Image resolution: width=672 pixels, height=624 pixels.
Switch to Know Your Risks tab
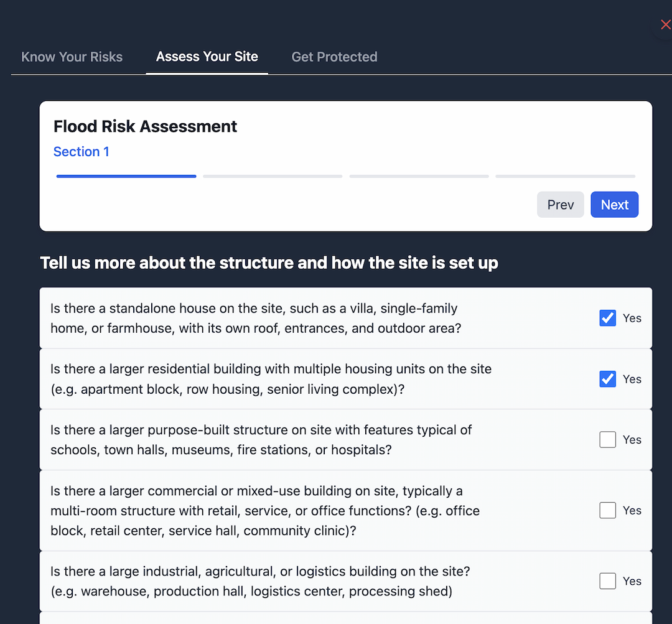[x=72, y=57]
